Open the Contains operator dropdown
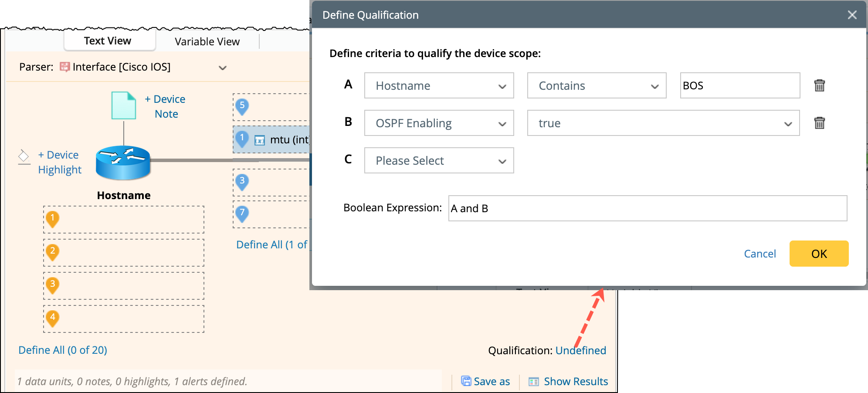 597,85
